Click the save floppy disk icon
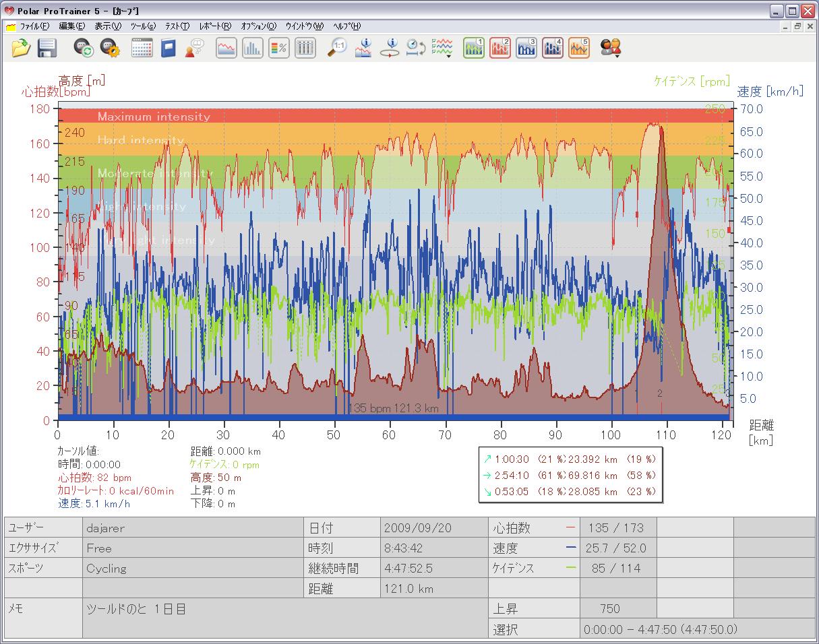819x644 pixels. coord(47,48)
